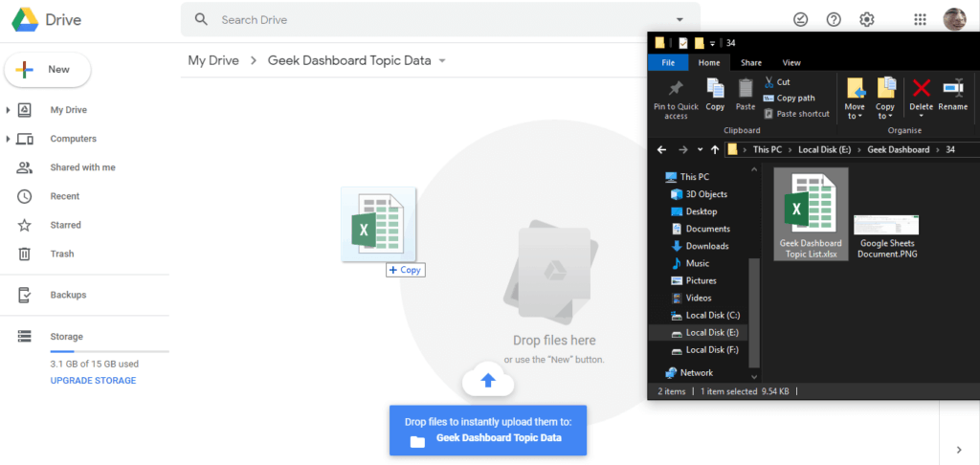
Task: Click the Explorer up-arrow navigation button
Action: click(x=715, y=150)
